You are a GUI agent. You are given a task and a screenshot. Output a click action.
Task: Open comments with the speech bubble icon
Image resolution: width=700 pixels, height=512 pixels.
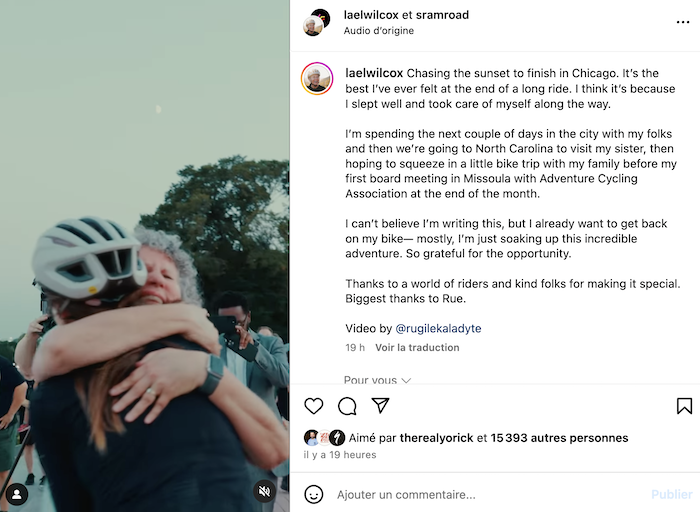(x=347, y=406)
